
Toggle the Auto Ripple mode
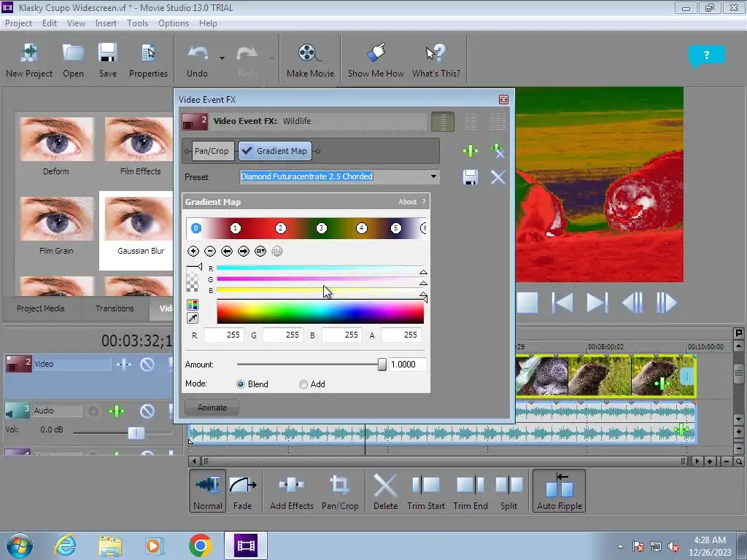click(560, 491)
